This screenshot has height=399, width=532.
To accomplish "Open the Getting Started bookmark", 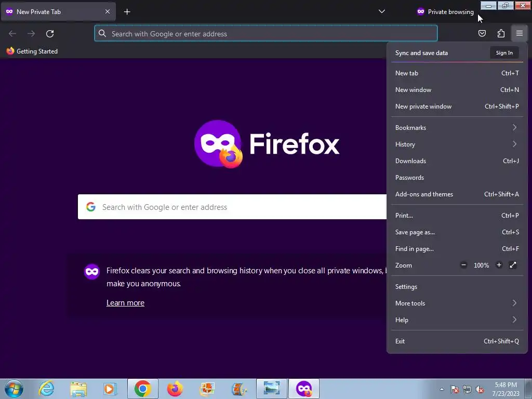I will click(32, 51).
